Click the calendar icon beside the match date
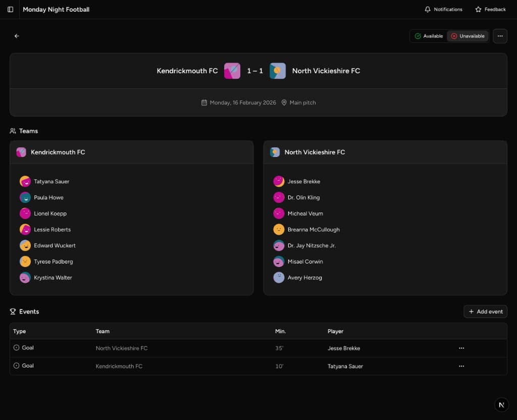This screenshot has width=517, height=420. (x=204, y=102)
